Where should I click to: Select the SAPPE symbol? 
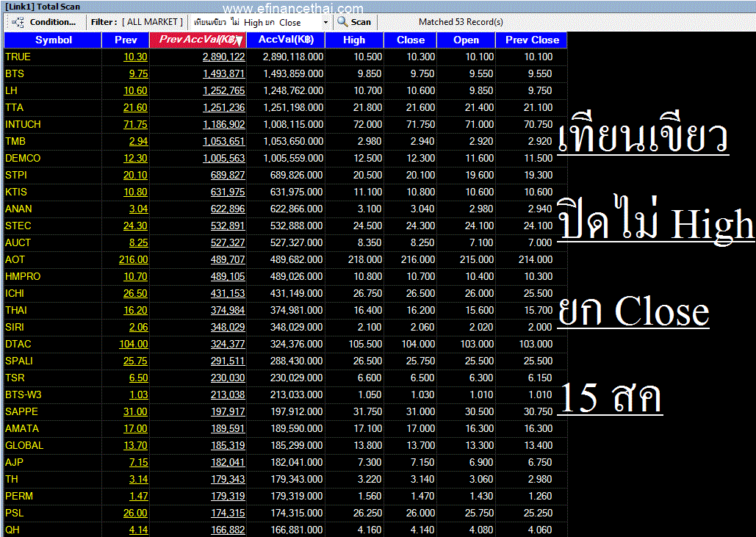pyautogui.click(x=21, y=411)
